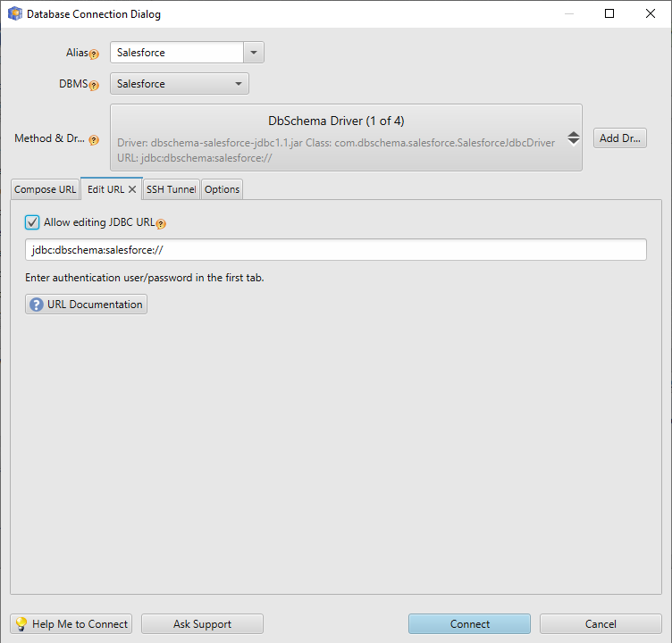
Task: Click the DbSchema app icon in title bar
Action: pos(15,13)
